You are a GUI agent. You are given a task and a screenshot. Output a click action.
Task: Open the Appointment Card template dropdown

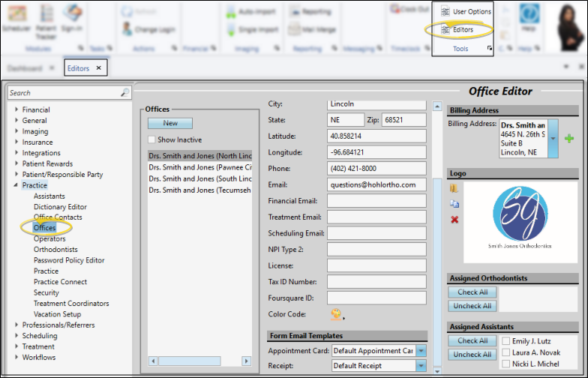(x=421, y=351)
